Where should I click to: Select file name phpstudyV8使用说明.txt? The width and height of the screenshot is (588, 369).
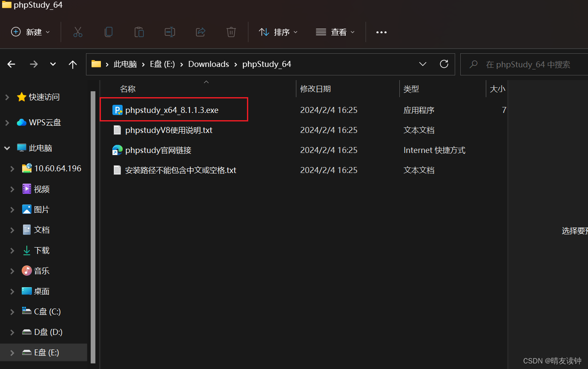click(169, 130)
